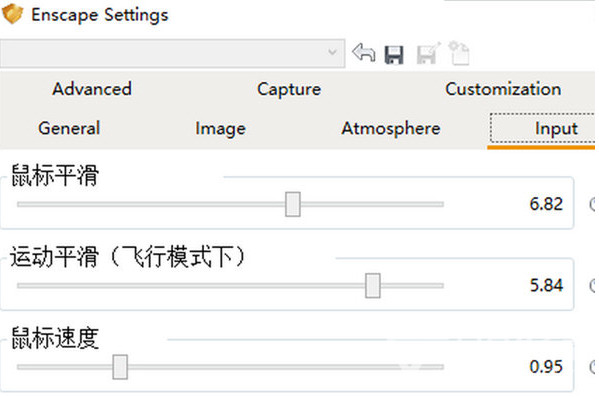
Task: Click the greyed save-as preset icon
Action: point(428,53)
